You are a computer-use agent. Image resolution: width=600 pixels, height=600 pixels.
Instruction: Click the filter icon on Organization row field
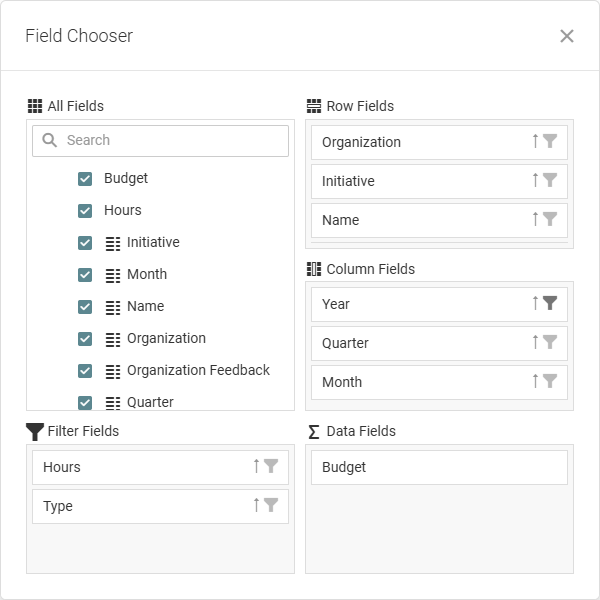click(x=550, y=142)
